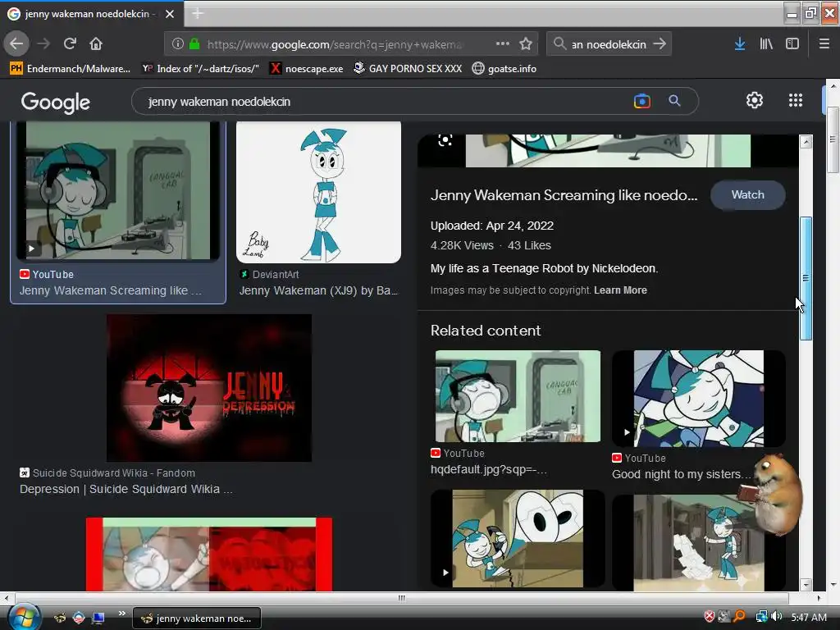Toggle the sidebar view icon
840x630 pixels.
pos(792,44)
